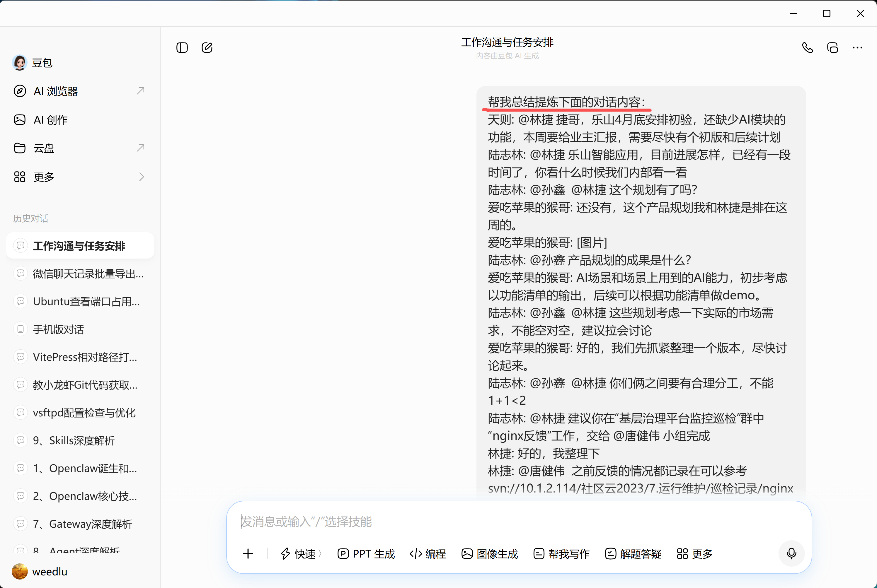
Task: Open history chat 工作沟通与任务安排
Action: click(x=80, y=246)
